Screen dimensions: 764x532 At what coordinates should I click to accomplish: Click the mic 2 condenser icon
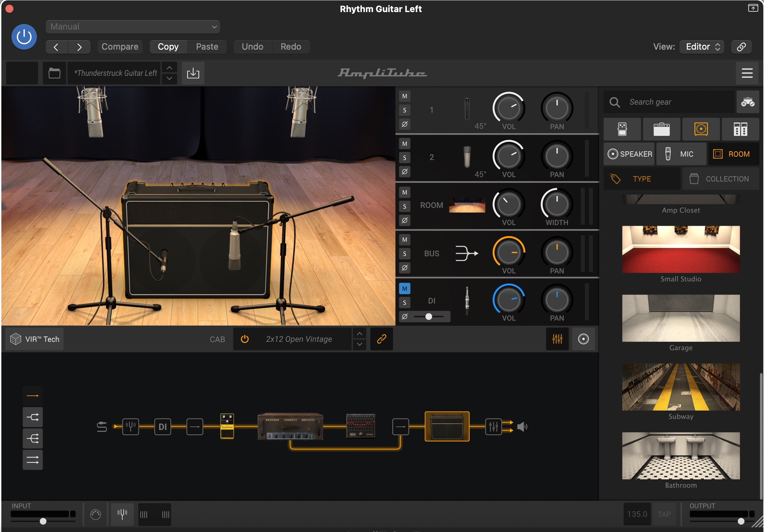click(x=467, y=157)
